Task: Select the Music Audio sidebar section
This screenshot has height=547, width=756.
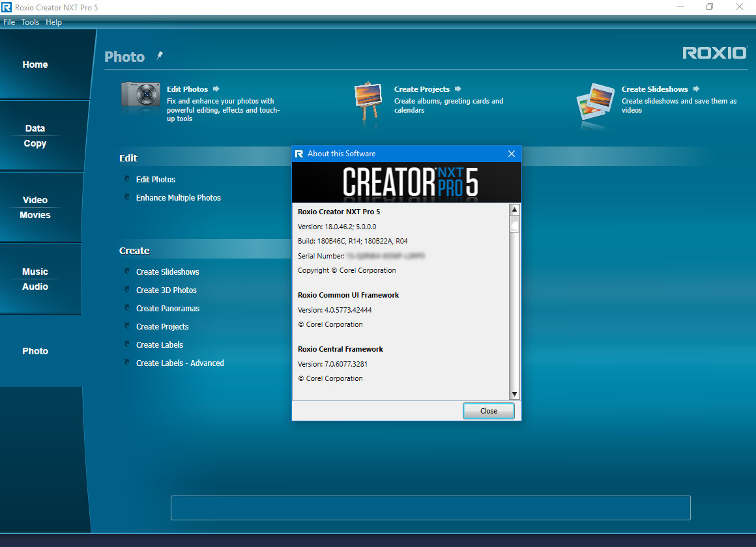Action: (x=35, y=279)
